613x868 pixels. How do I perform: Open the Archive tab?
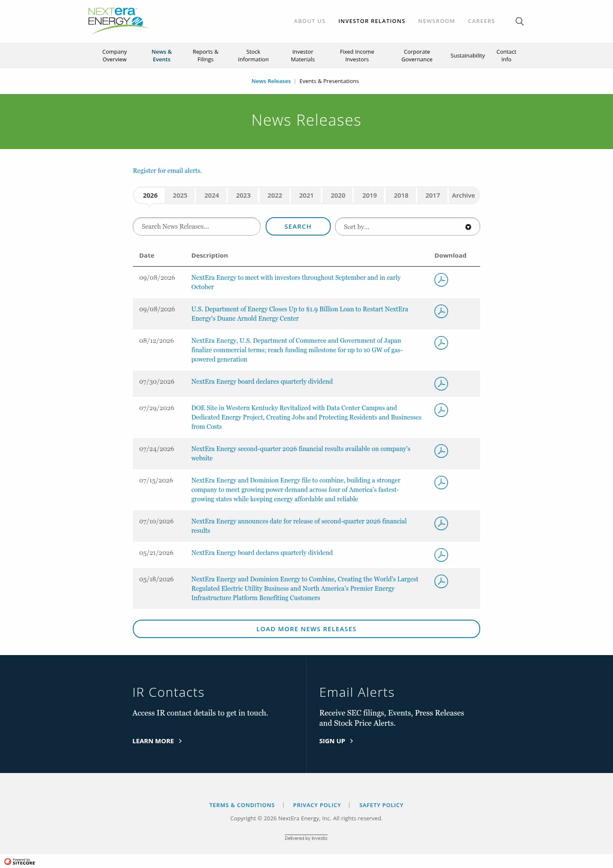tap(463, 195)
